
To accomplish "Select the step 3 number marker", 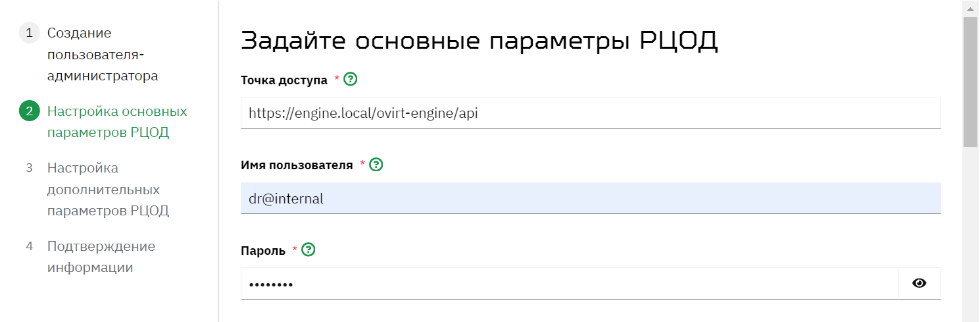I will click(29, 168).
